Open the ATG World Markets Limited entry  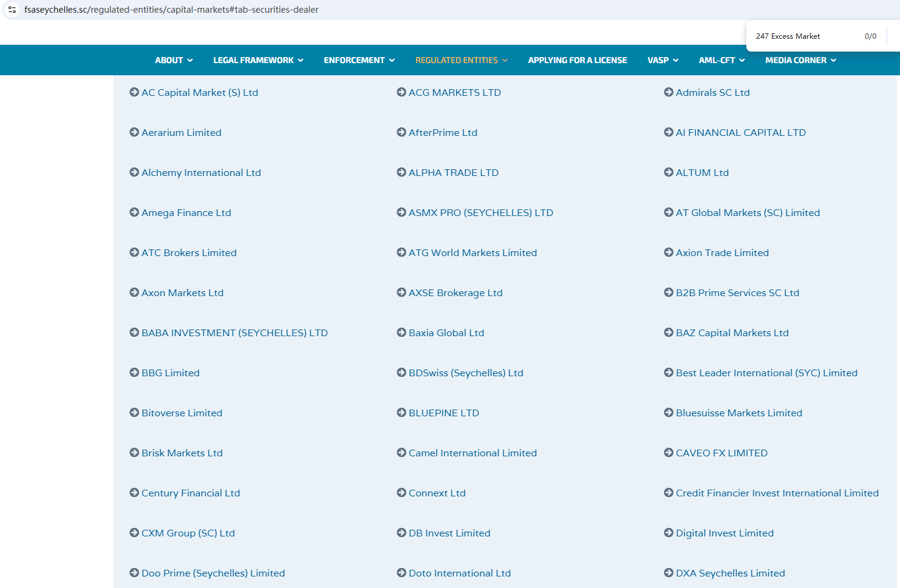tap(472, 253)
